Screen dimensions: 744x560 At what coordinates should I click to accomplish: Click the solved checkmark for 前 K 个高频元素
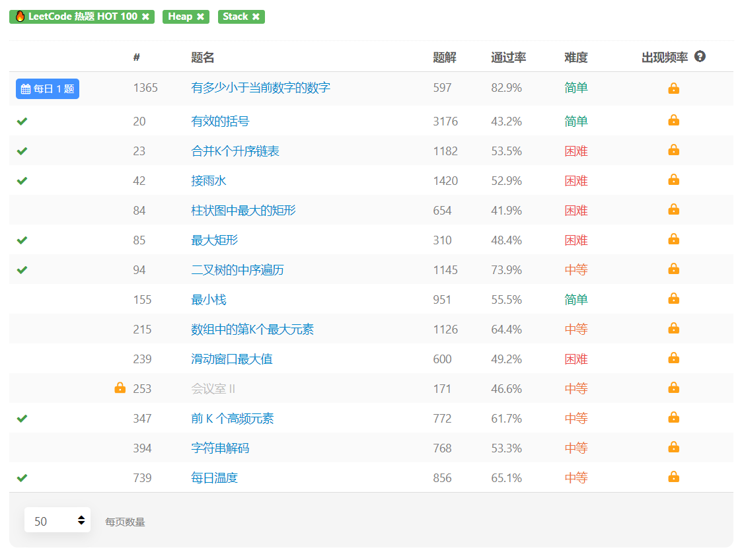[22, 419]
